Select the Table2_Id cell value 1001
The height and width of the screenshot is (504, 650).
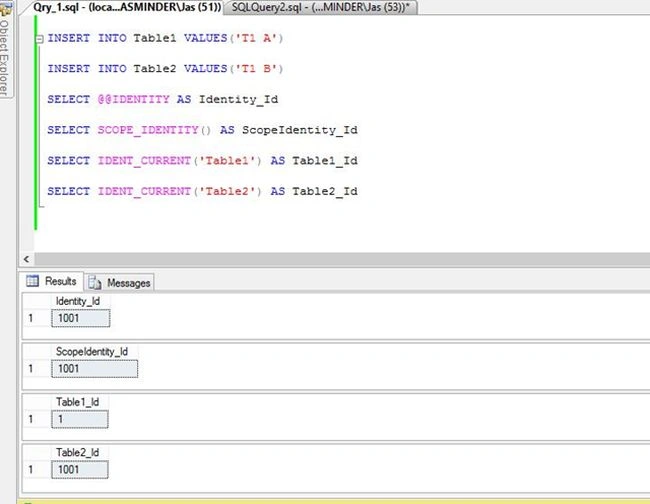(80, 470)
